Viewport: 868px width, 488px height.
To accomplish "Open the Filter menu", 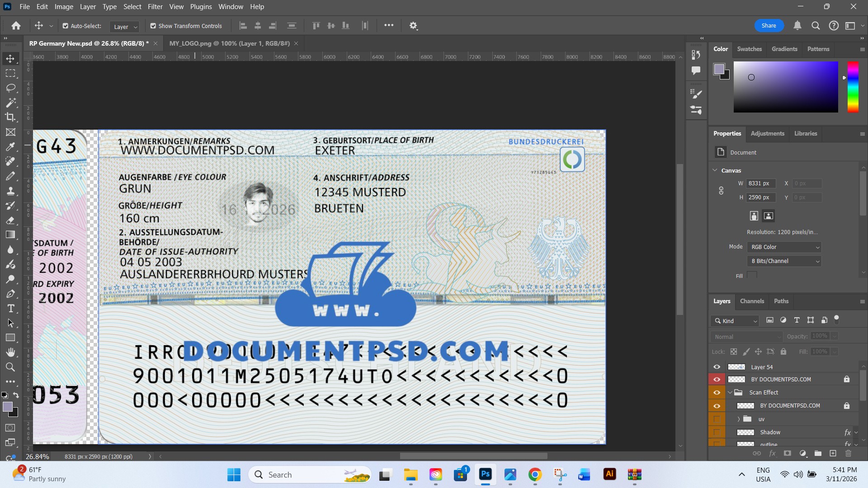I will coord(155,7).
